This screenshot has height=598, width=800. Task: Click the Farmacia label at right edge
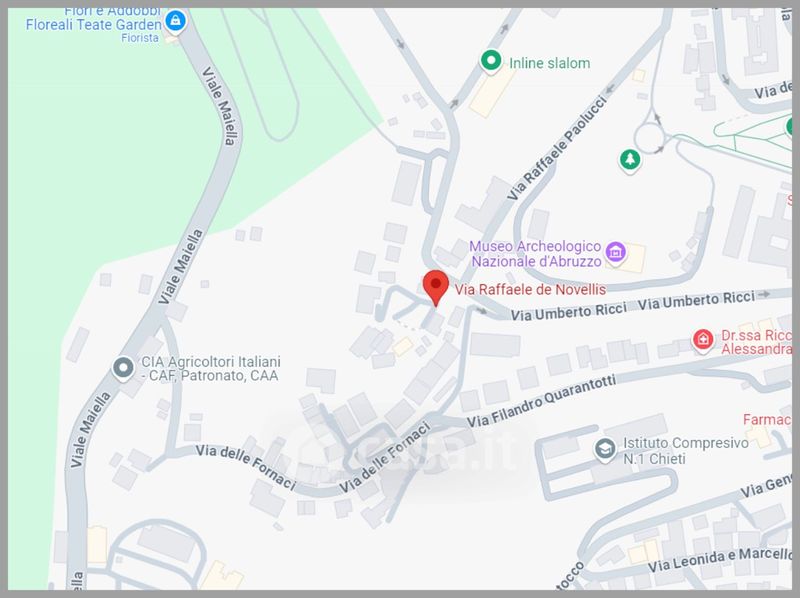(x=767, y=419)
